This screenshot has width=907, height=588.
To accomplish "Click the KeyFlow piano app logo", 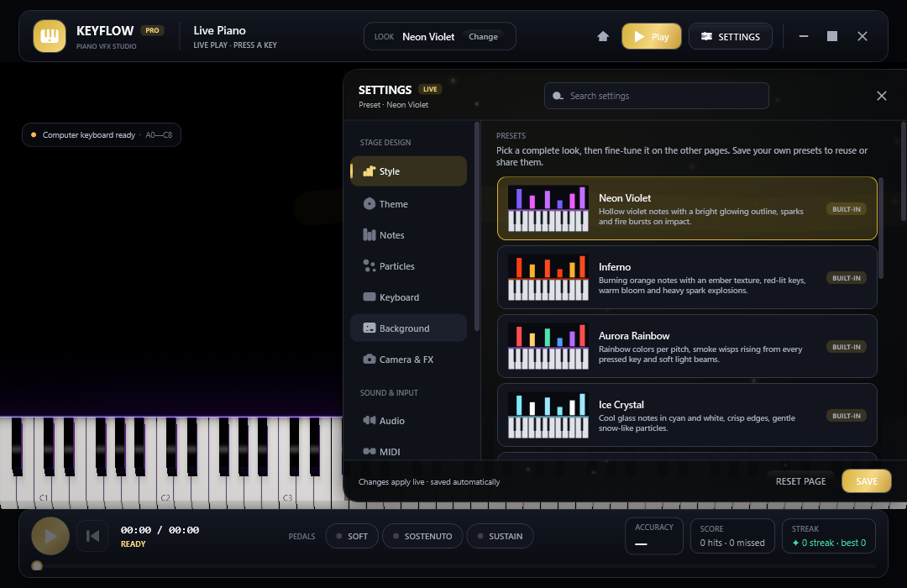I will pos(50,36).
